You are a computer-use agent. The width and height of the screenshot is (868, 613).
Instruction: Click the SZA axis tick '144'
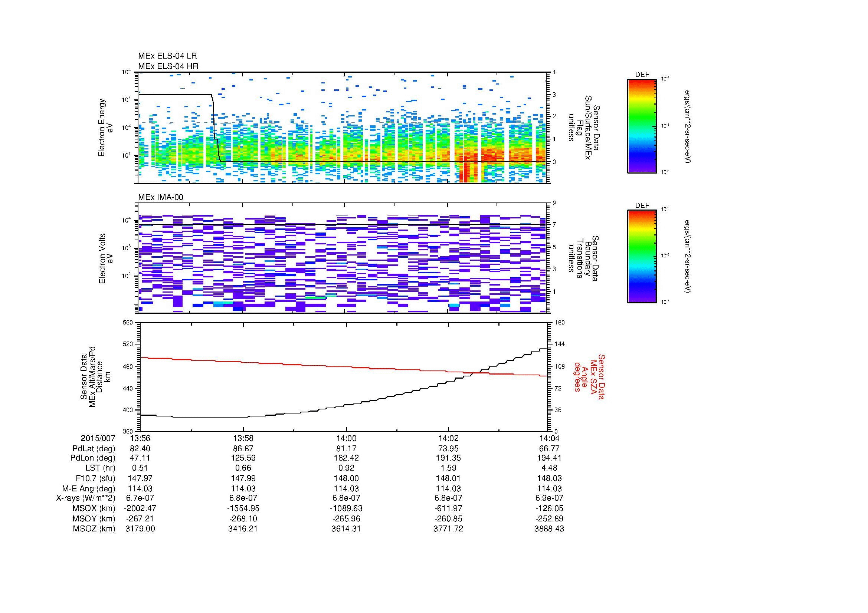click(x=560, y=344)
